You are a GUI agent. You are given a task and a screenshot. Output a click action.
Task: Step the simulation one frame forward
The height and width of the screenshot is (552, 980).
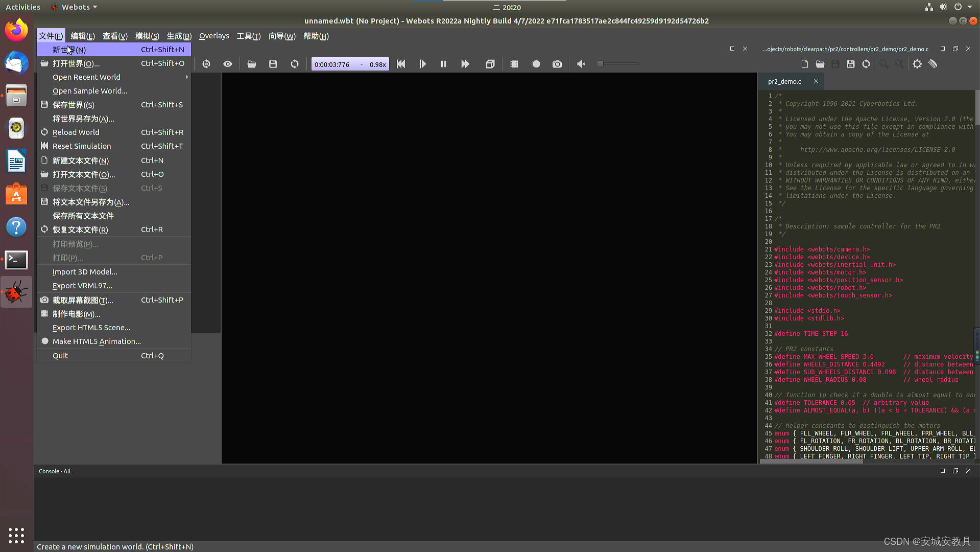[x=422, y=64]
